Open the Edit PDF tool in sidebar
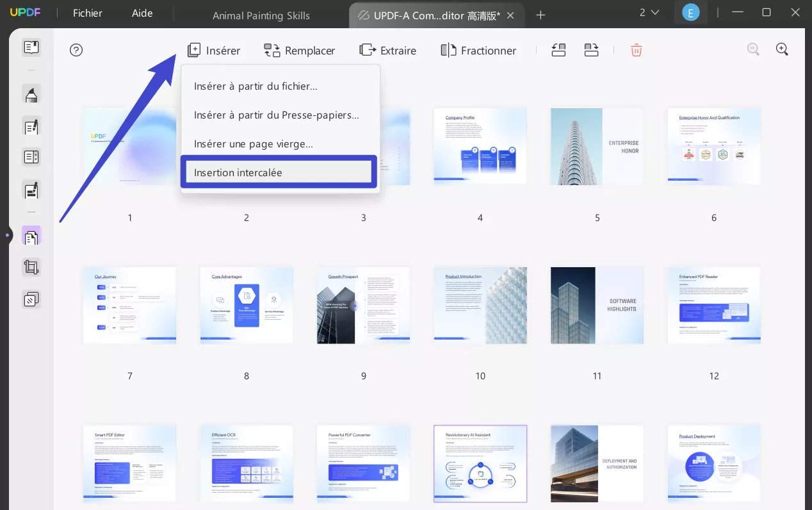The image size is (812, 510). click(31, 126)
